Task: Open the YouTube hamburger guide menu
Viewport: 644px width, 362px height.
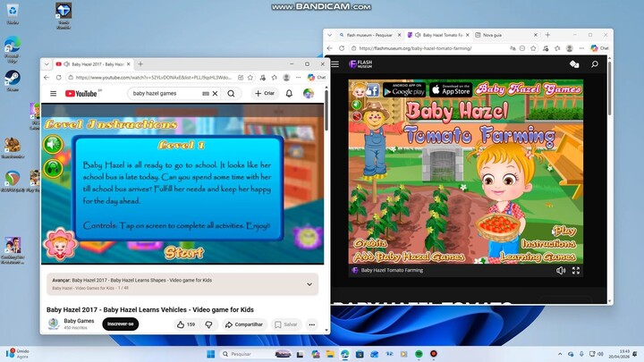Action: tap(54, 94)
